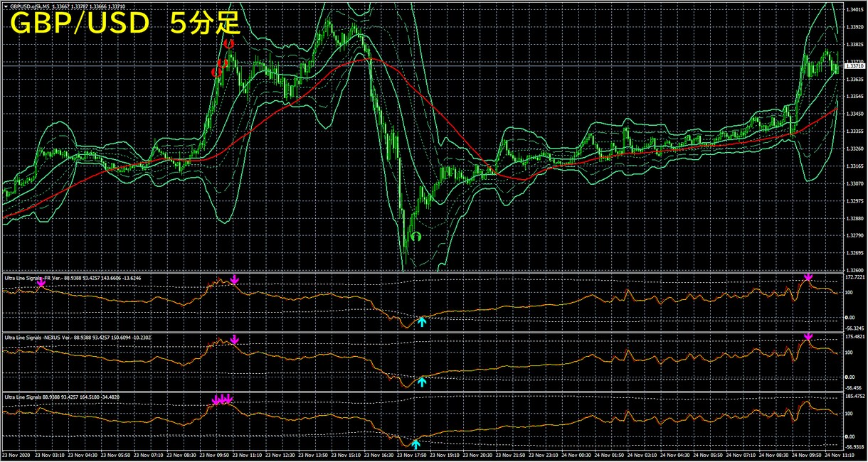Click the cyan up arrow in the FR Ver. panel
This screenshot has width=868, height=462.
422,322
